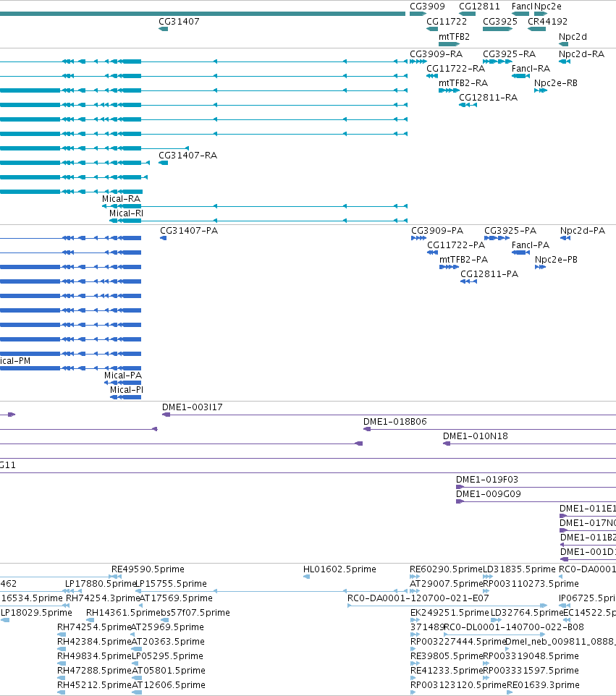This screenshot has width=616, height=696.
Task: Select the mtTFB2-RA transcript
Action: [449, 90]
